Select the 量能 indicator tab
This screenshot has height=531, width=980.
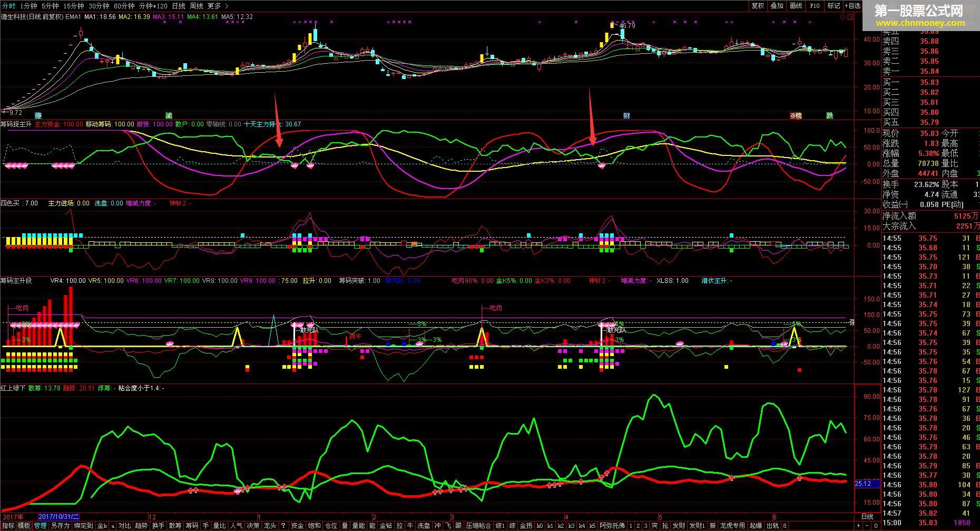click(x=358, y=526)
